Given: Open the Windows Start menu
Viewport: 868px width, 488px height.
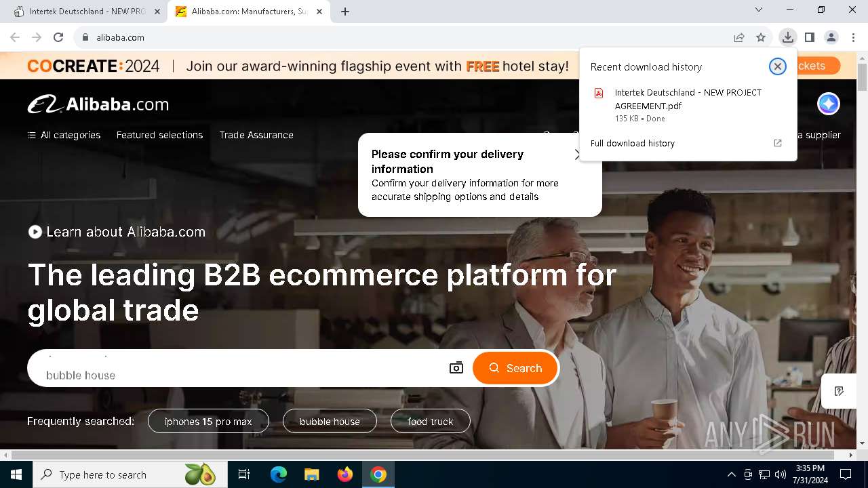Looking at the screenshot, I should [16, 474].
